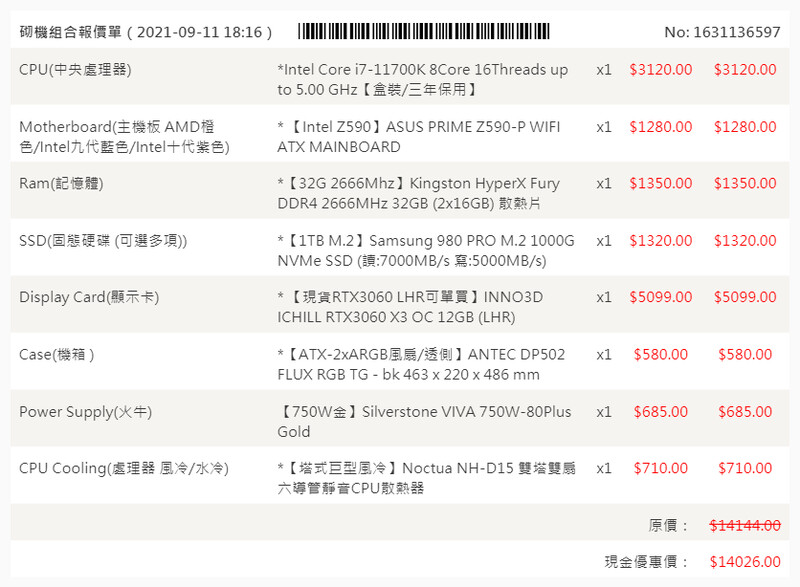Select the Display Card(顯示卡) category label
Screen dimensions: 800x587
pyautogui.click(x=89, y=298)
